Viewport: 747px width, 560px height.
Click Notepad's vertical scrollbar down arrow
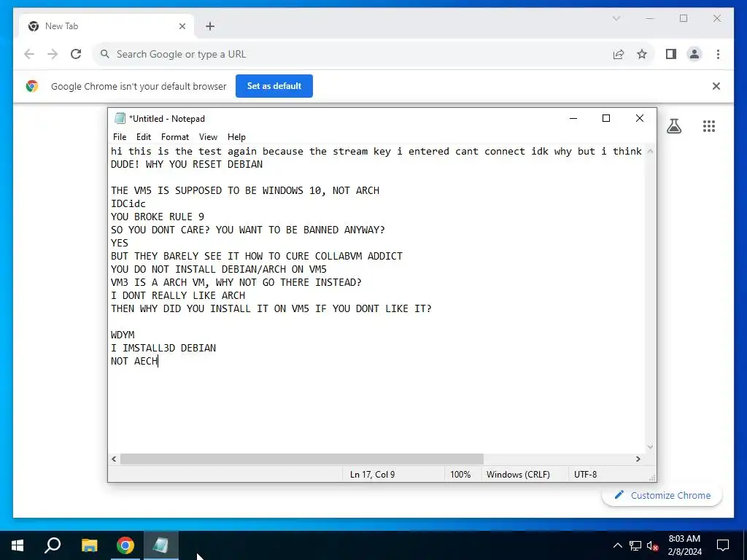click(x=650, y=447)
